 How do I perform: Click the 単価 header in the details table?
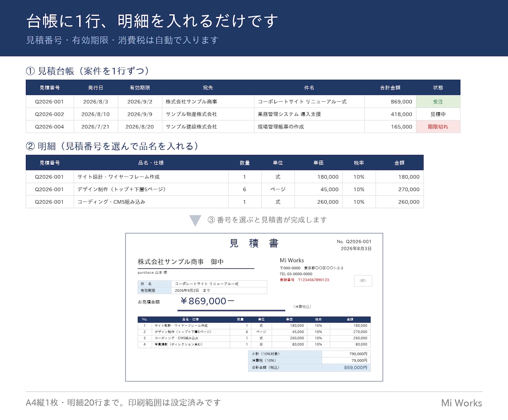tap(319, 163)
